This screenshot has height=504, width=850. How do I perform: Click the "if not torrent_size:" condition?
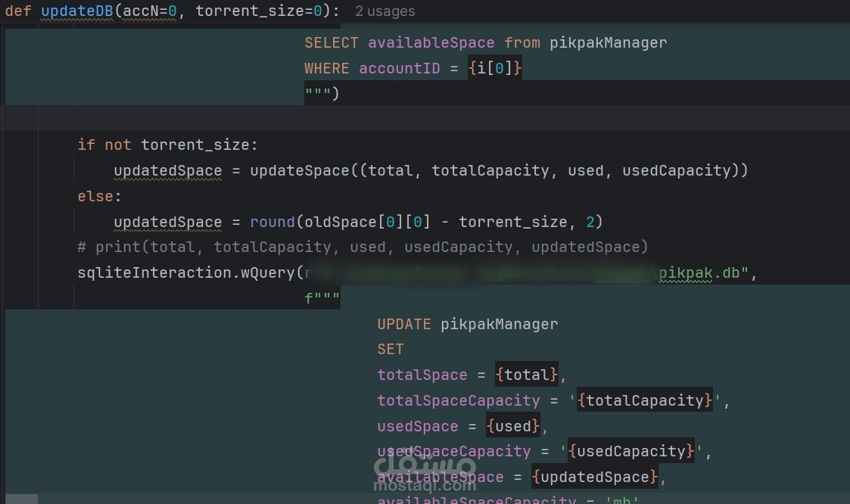click(x=167, y=145)
